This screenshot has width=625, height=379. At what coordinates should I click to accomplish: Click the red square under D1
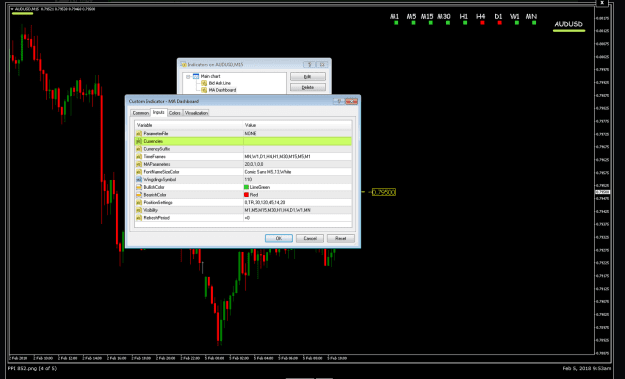499,23
